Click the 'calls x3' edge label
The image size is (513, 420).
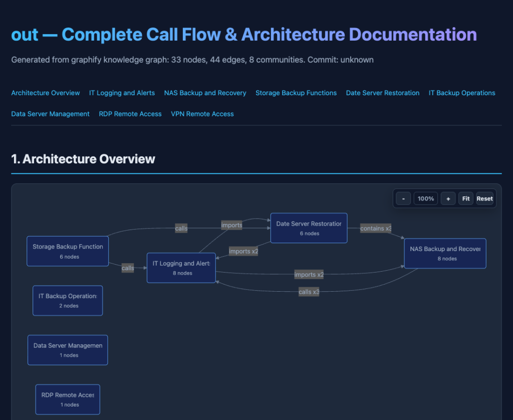pos(309,292)
